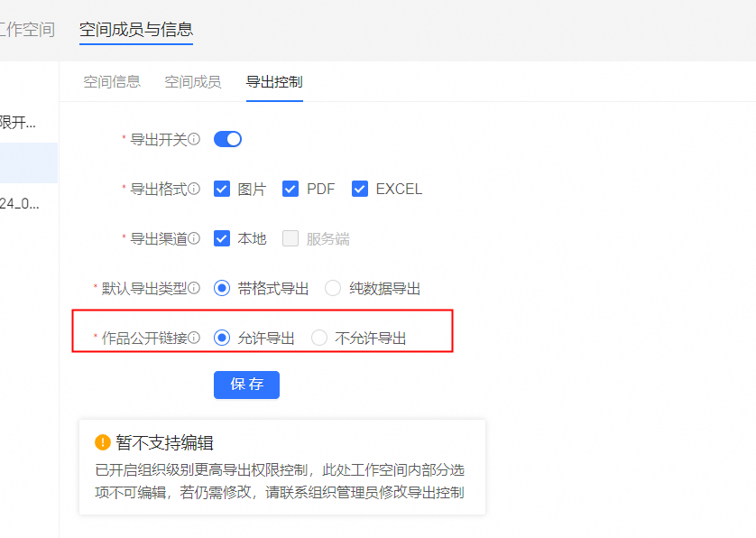756x538 pixels.
Task: Click the info icon beside 导出开关
Action: click(194, 139)
